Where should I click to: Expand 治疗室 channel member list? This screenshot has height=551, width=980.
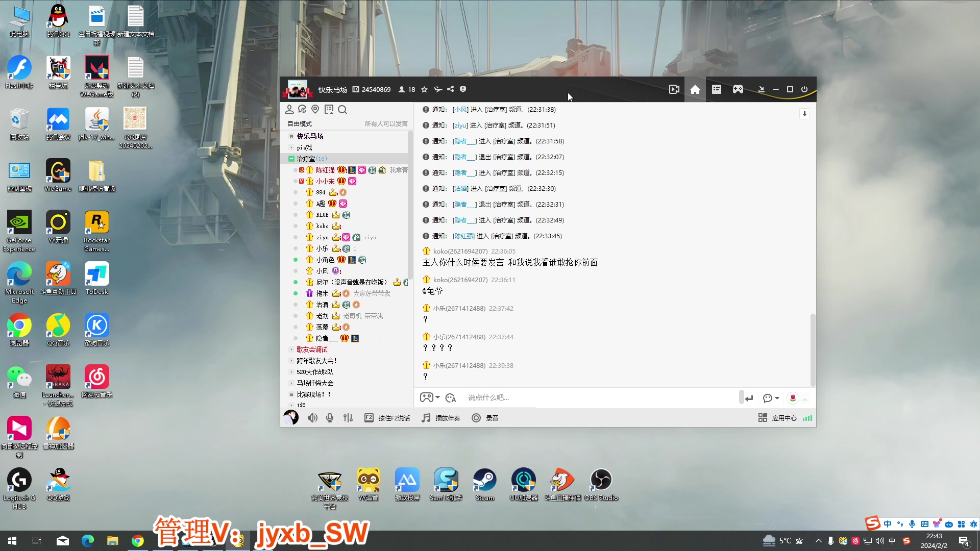[x=291, y=158]
